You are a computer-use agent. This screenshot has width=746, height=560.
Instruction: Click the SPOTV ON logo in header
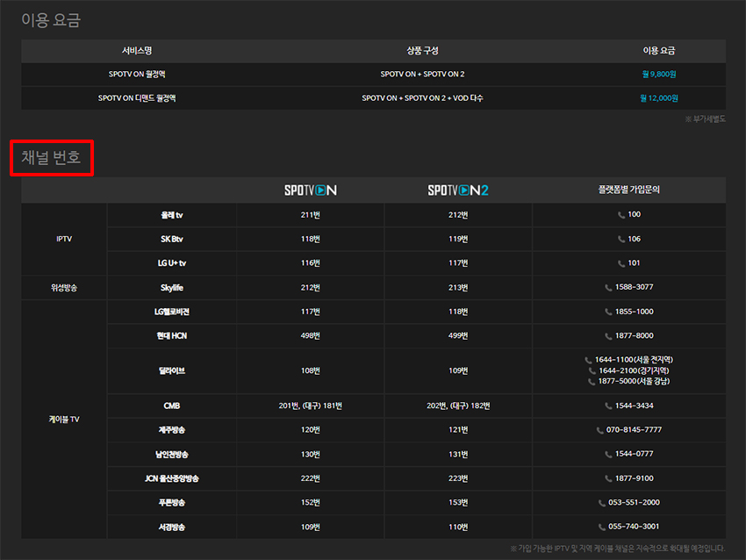click(311, 190)
